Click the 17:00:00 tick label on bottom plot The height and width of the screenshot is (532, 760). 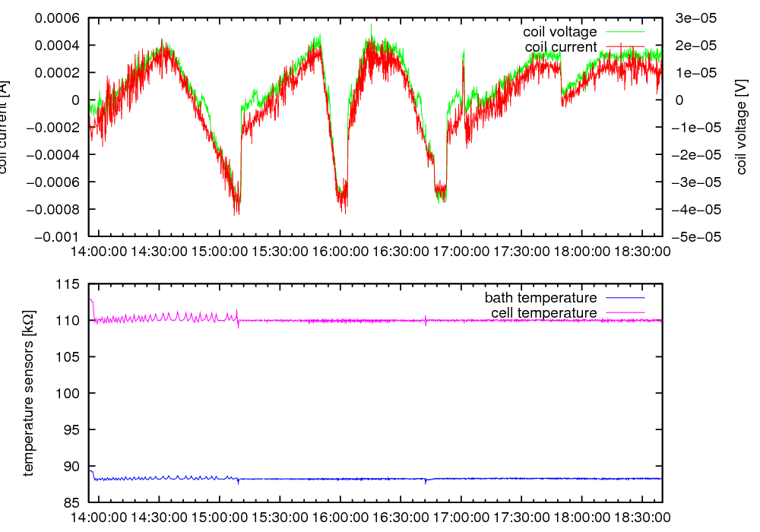pyautogui.click(x=461, y=517)
